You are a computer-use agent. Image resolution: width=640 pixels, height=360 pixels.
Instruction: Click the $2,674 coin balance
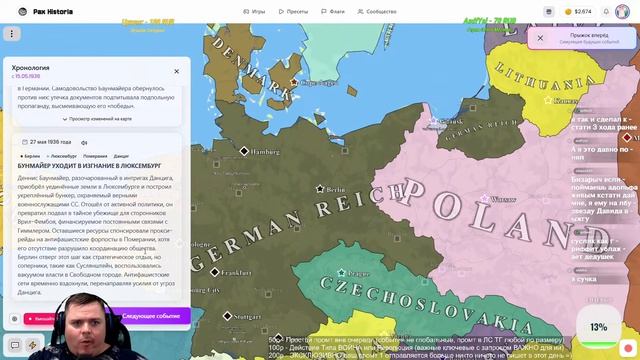pos(578,11)
